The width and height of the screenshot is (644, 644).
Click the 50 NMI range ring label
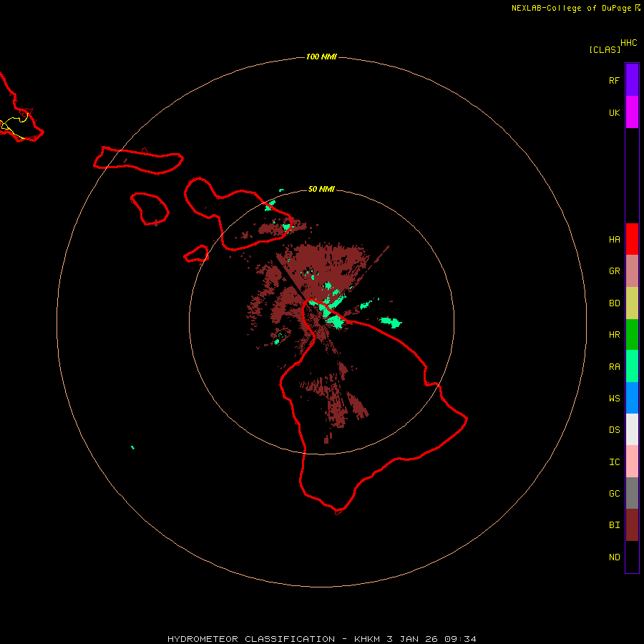[x=321, y=189]
